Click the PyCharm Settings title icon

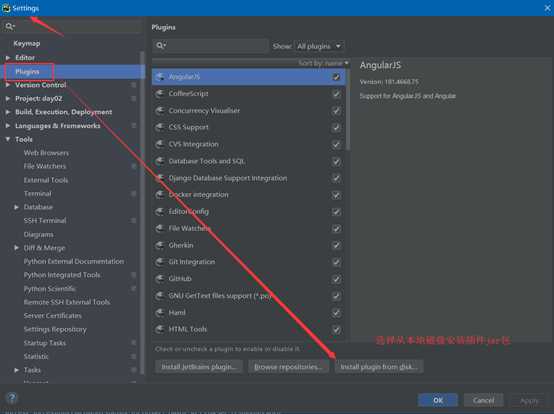pyautogui.click(x=6, y=8)
